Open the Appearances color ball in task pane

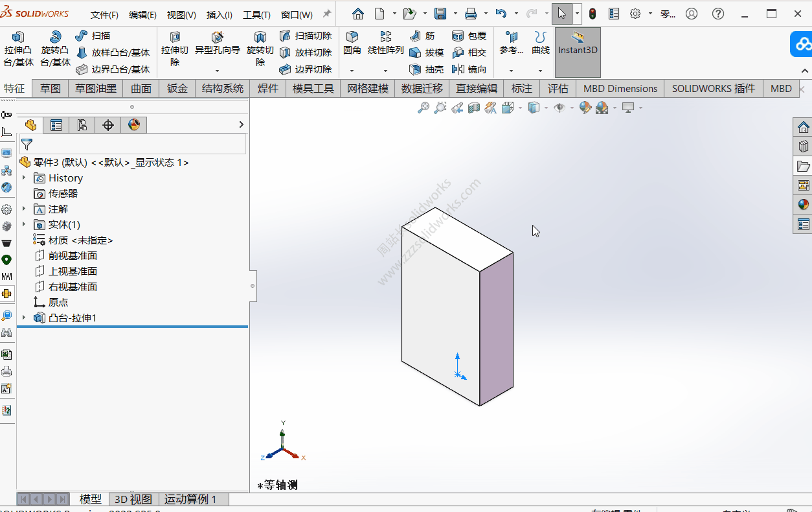tap(804, 204)
